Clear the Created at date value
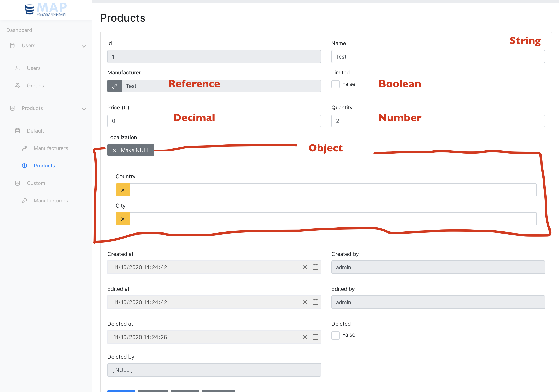The image size is (559, 392). pos(305,267)
